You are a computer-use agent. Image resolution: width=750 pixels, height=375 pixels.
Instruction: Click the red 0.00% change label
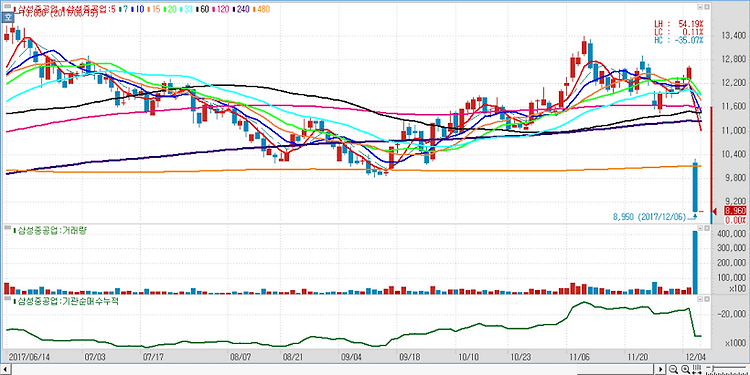tap(735, 220)
